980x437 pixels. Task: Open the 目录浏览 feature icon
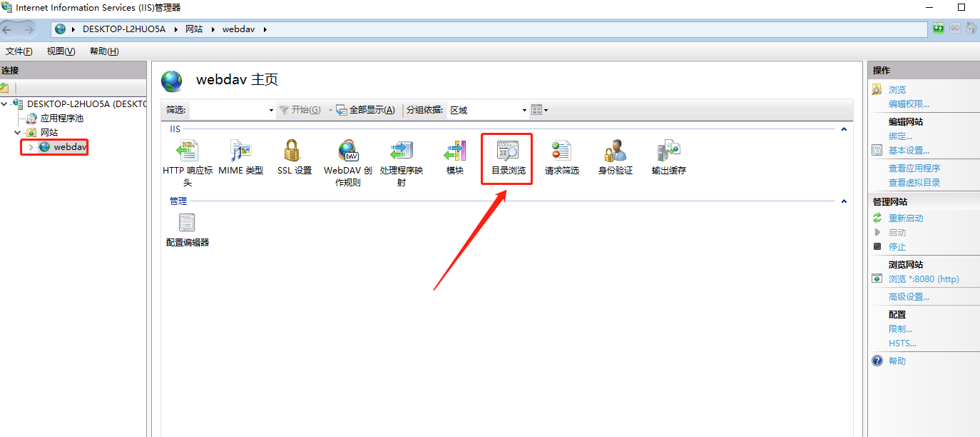pyautogui.click(x=508, y=151)
